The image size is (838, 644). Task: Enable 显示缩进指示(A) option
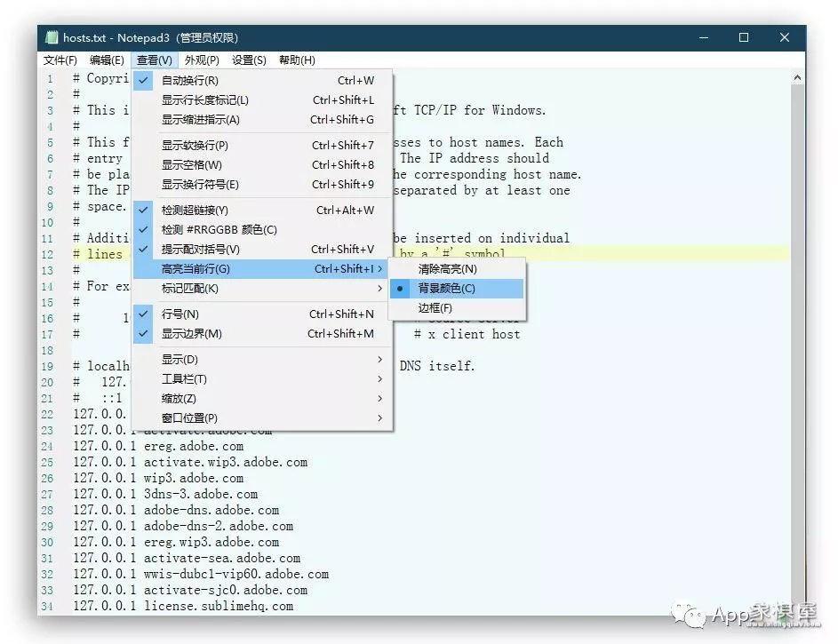(262, 120)
